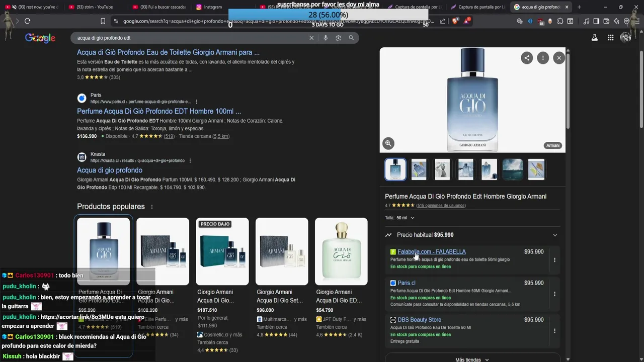
Task: Open the Leo AI sparkle icon
Action: coord(616,21)
